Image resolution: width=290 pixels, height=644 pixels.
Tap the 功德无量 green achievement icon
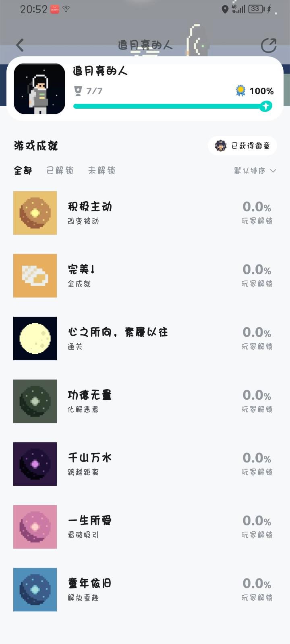coord(35,401)
